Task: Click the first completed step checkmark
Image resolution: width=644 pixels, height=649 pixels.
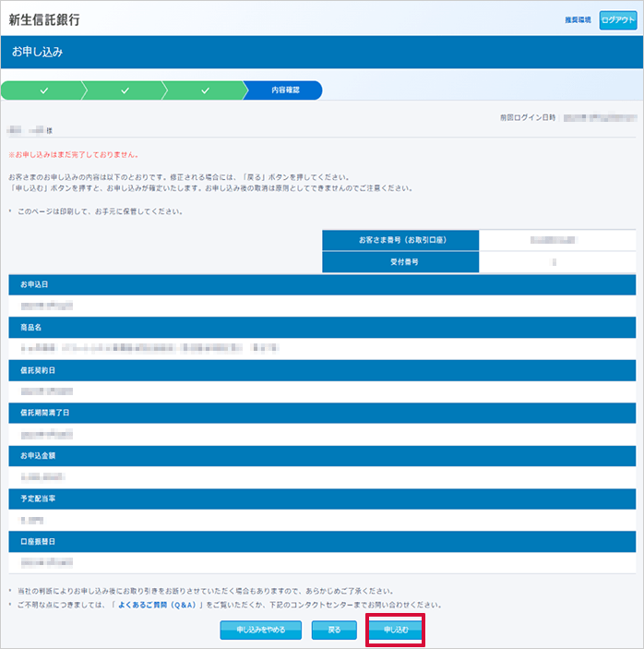Action: pyautogui.click(x=43, y=90)
